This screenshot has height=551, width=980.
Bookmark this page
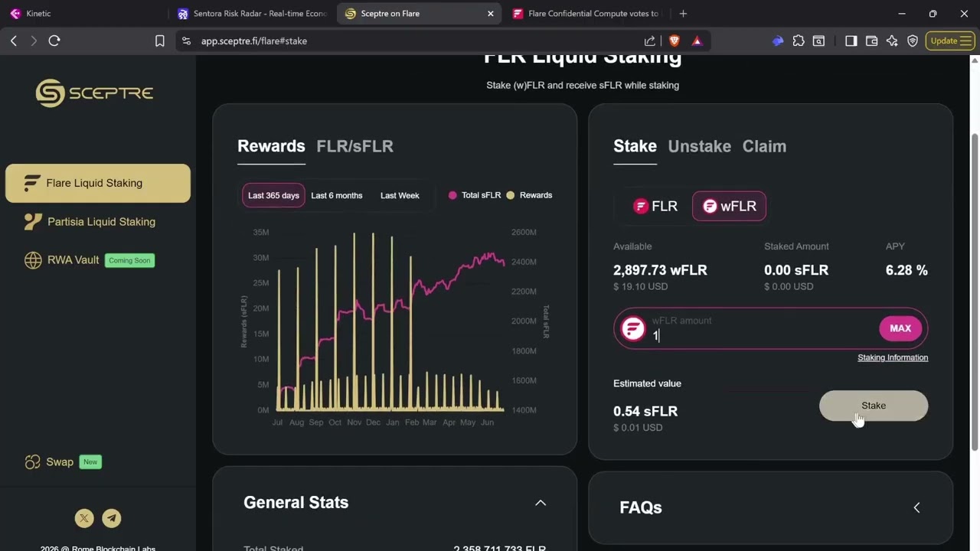coord(160,41)
